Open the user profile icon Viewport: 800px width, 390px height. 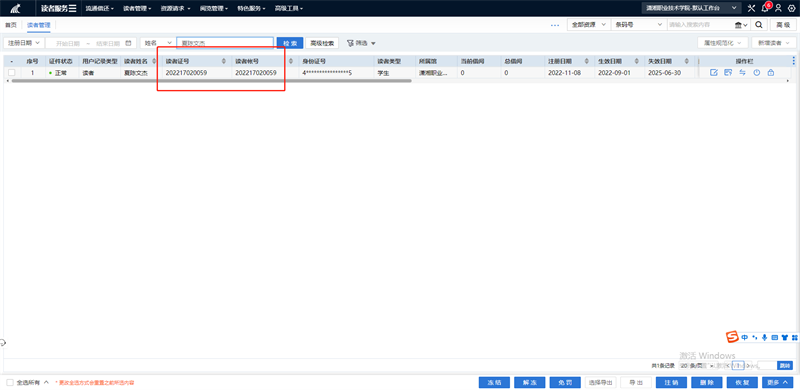click(x=778, y=8)
